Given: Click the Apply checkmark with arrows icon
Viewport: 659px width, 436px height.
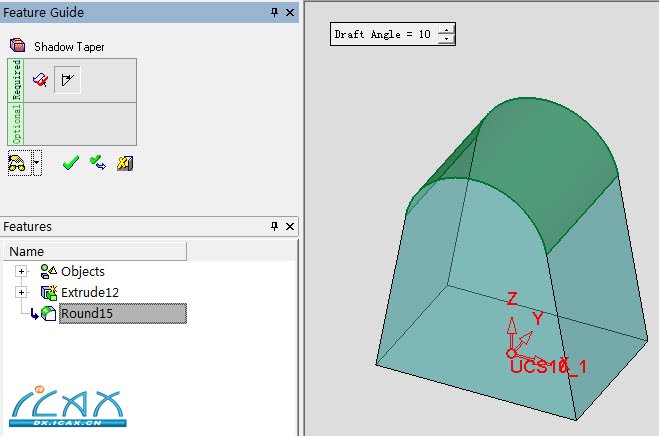Looking at the screenshot, I should pyautogui.click(x=97, y=163).
